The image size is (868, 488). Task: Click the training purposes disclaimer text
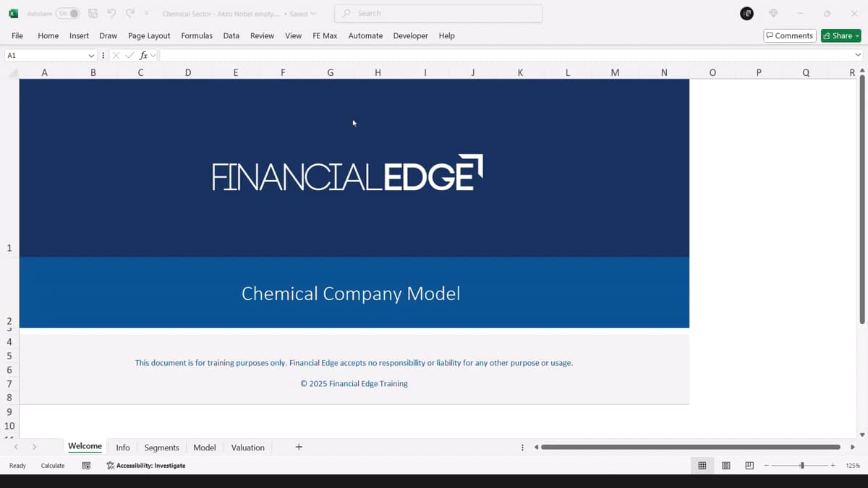click(x=354, y=363)
